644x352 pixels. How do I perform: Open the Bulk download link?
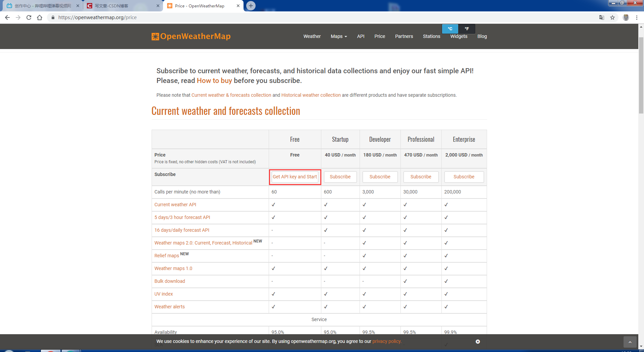pyautogui.click(x=170, y=281)
